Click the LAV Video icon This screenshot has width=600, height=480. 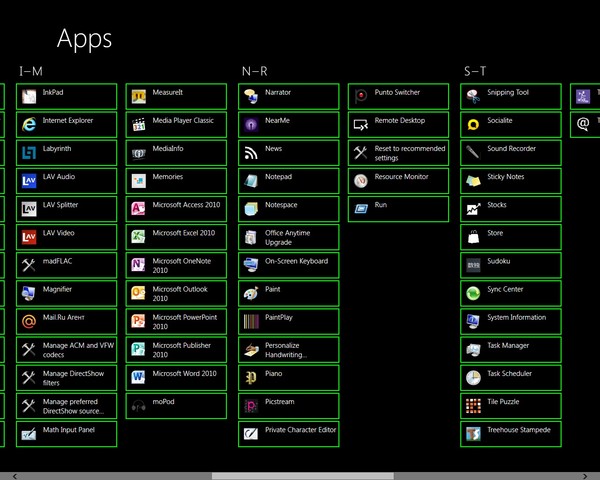29,237
